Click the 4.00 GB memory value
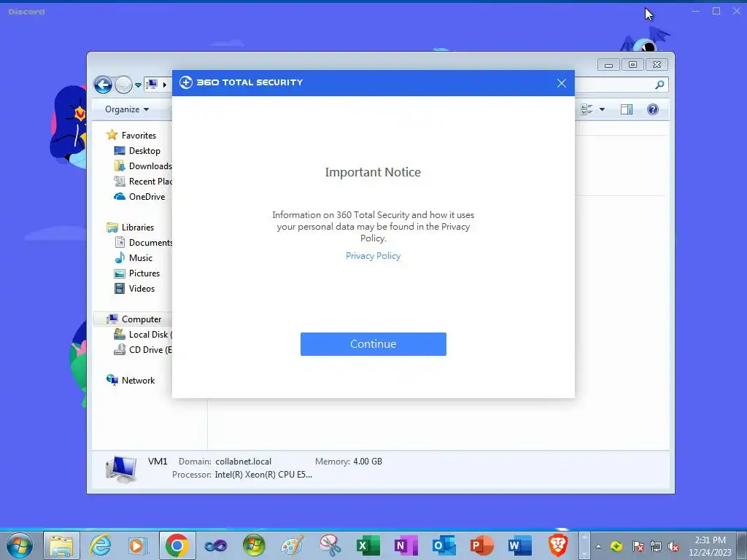The height and width of the screenshot is (560, 747). 368,462
